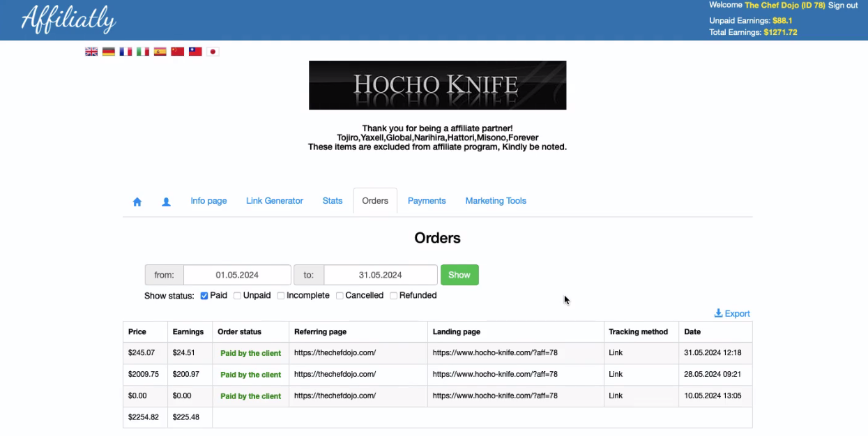
Task: Click the total earnings $225.48
Action: coord(186,417)
